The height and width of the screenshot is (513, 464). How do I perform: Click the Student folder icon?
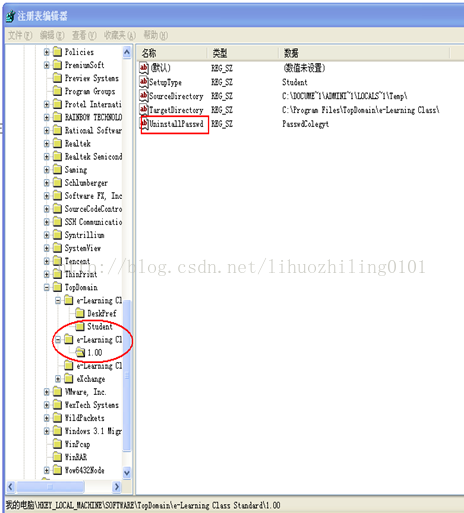pos(80,326)
